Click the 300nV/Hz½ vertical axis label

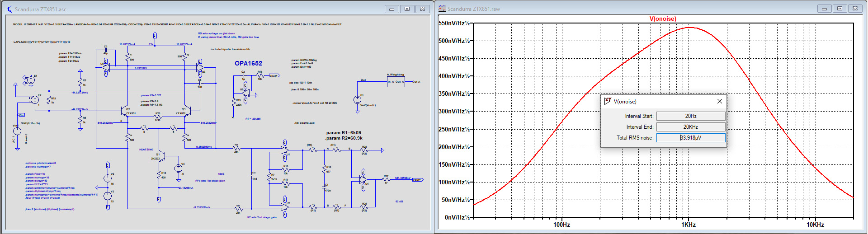[x=454, y=111]
